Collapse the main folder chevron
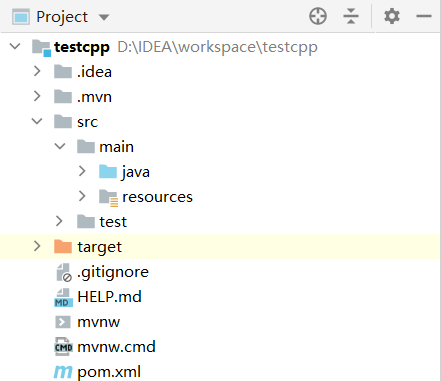This screenshot has height=381, width=441. coord(60,146)
